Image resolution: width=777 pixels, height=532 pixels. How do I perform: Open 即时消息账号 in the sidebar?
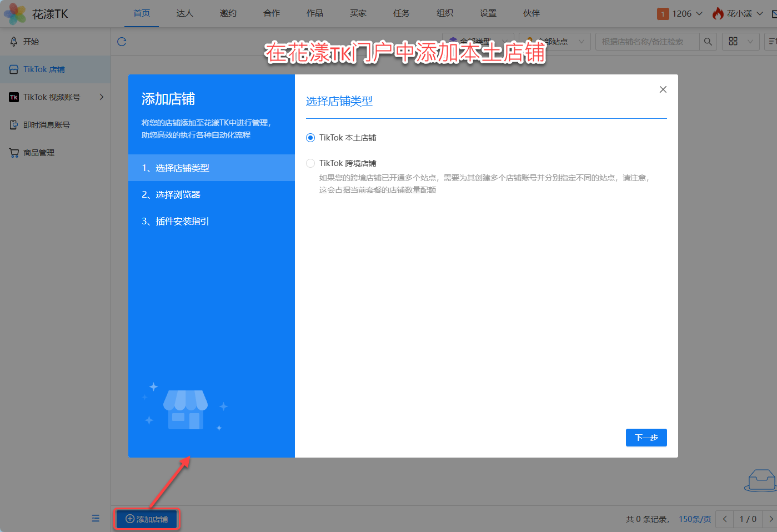56,125
